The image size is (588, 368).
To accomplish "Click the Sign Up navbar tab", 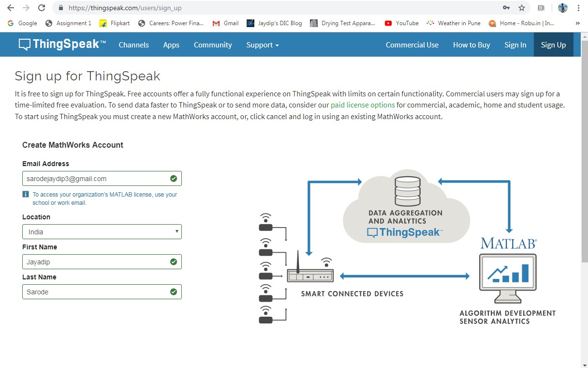I will (x=553, y=45).
